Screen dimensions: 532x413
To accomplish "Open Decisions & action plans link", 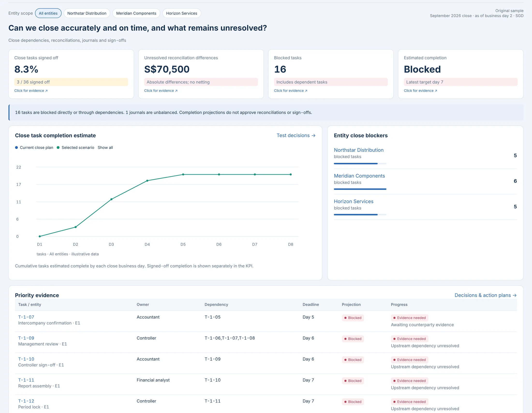I will (x=486, y=295).
